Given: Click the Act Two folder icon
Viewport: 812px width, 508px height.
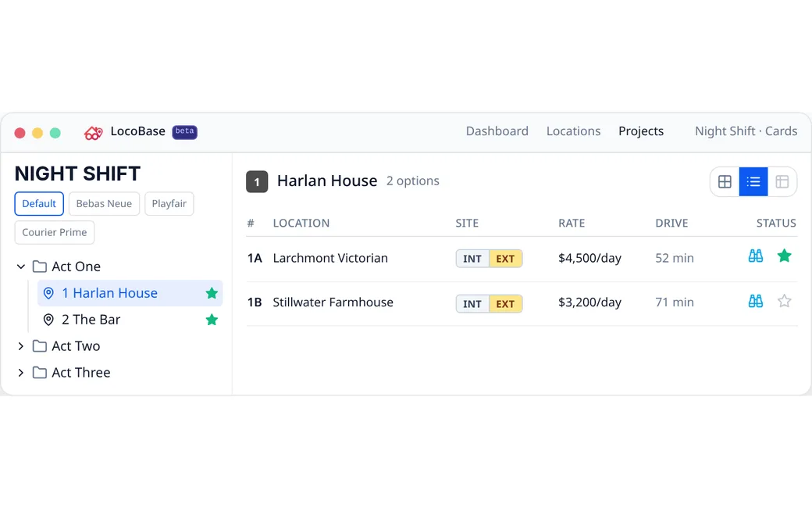Looking at the screenshot, I should (x=39, y=345).
